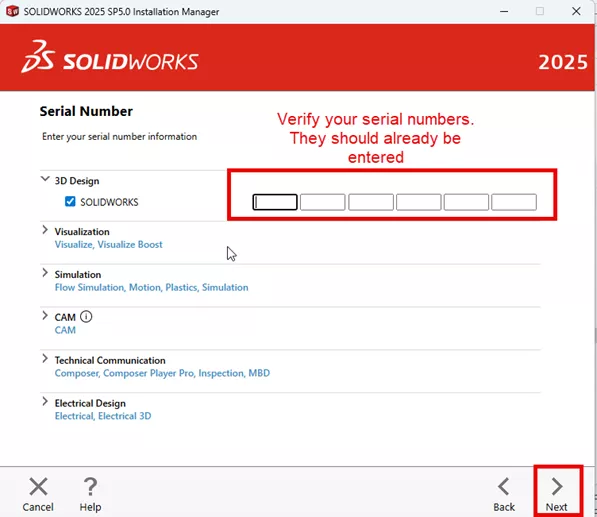Click the Technical Communication heading text
Screen dimensions: 597x517
pyautogui.click(x=110, y=360)
